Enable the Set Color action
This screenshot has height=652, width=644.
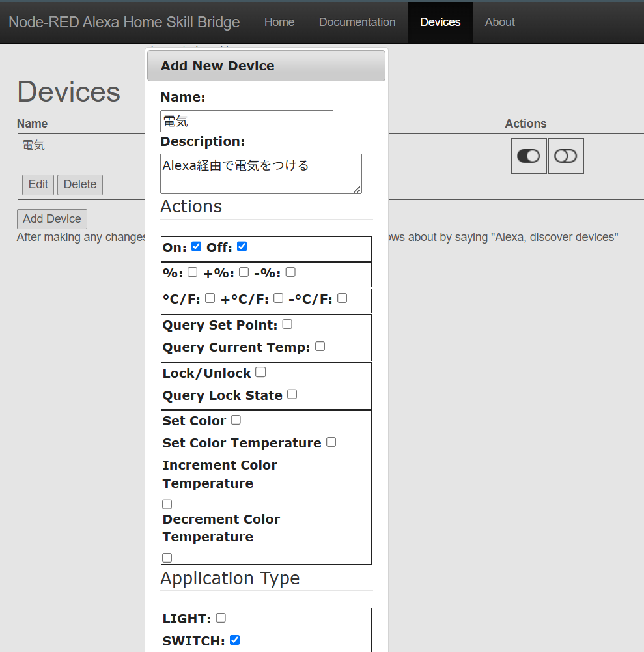point(235,419)
